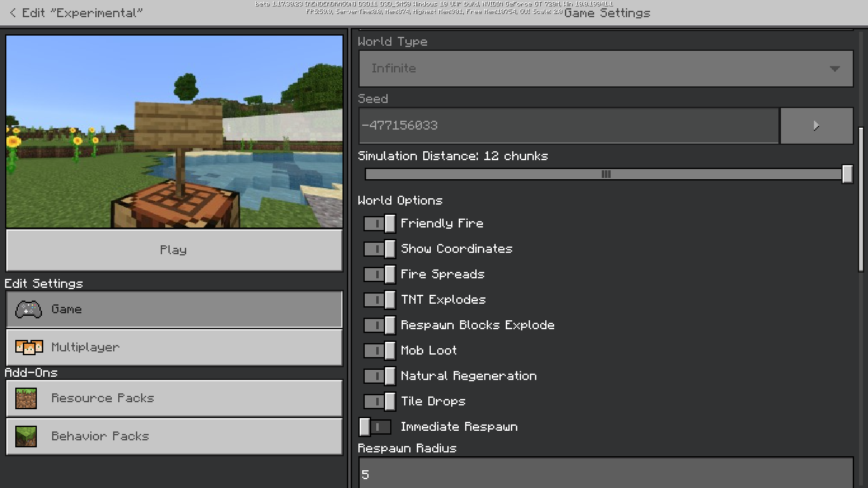Click the Play button
Screen dimensions: 868x488
[x=174, y=250]
